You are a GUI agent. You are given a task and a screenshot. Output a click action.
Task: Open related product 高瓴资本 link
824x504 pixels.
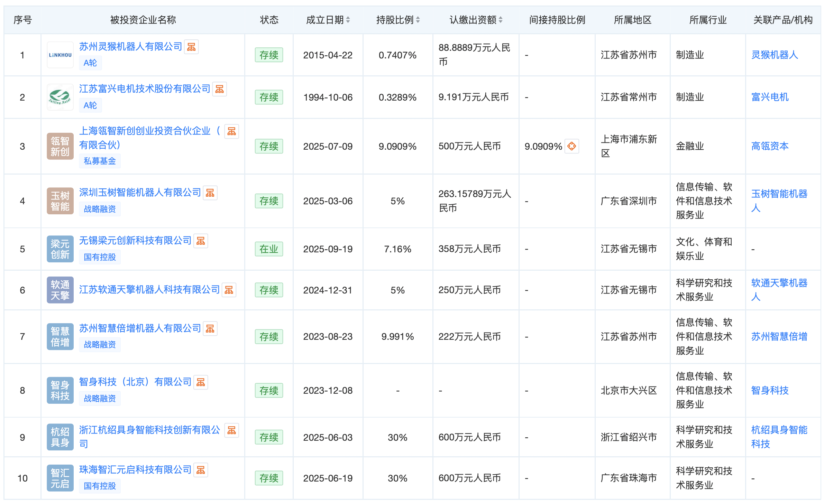pos(770,146)
